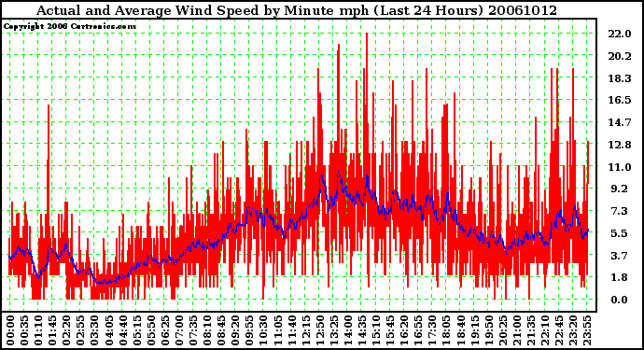Image resolution: width=644 pixels, height=350 pixels.
Task: Click the 07:00 time axis label
Action: [x=178, y=330]
